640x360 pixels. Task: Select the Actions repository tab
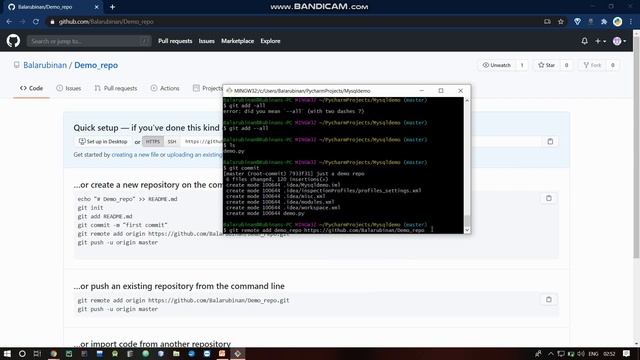coord(165,88)
